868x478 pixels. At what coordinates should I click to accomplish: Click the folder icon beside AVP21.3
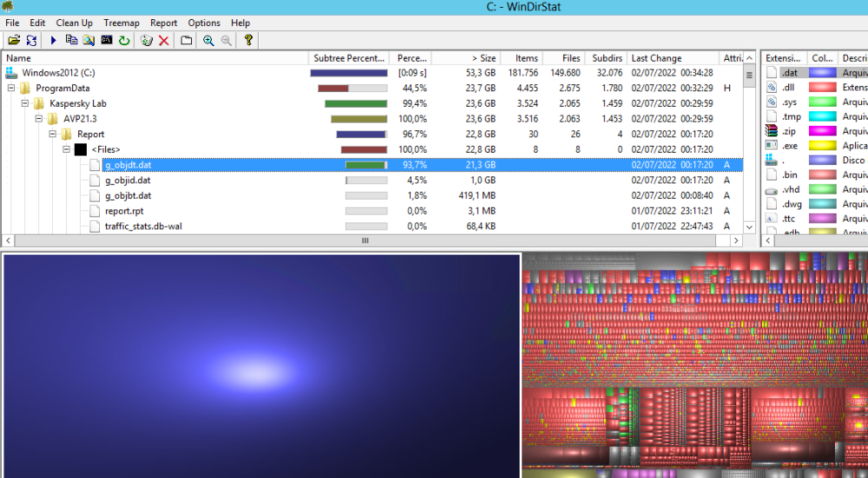(x=53, y=119)
